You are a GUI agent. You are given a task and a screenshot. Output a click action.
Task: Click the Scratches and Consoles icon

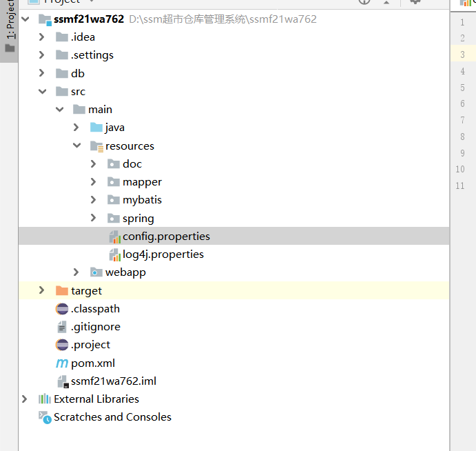pos(45,417)
